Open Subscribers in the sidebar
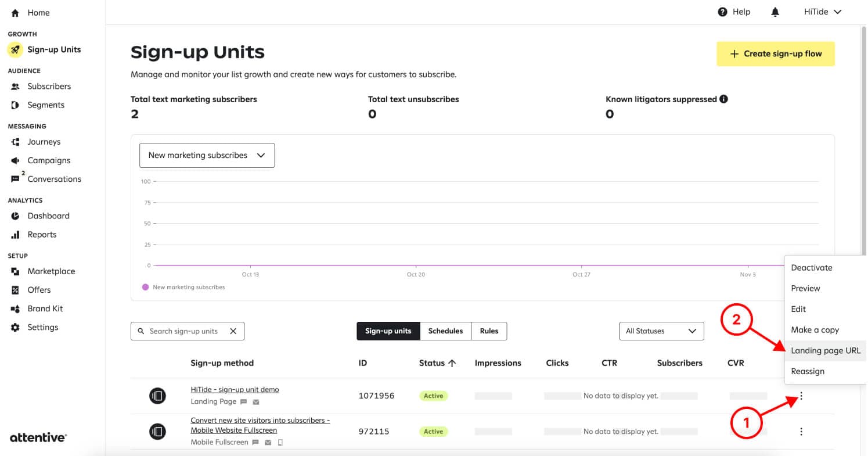868x456 pixels. tap(41, 86)
